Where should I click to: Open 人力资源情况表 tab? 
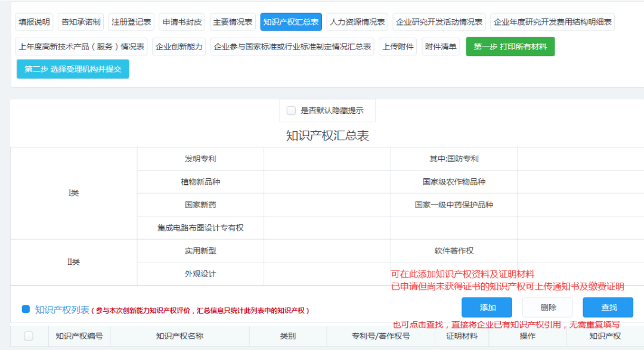pyautogui.click(x=357, y=22)
